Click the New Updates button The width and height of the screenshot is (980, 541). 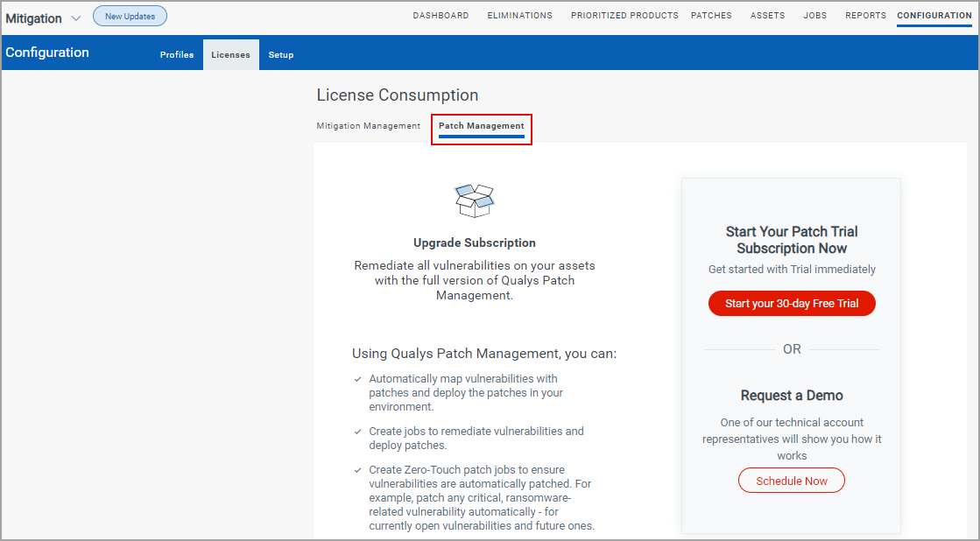coord(130,17)
